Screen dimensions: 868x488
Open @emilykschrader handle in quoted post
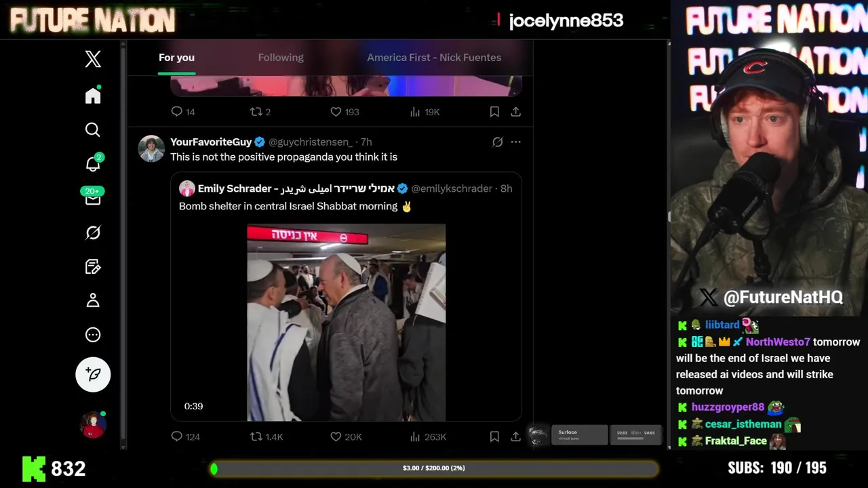452,188
